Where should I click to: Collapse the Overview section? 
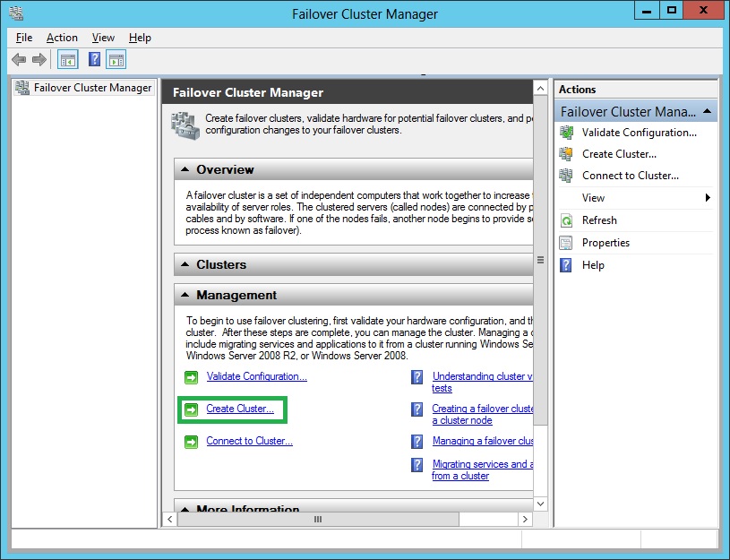185,169
